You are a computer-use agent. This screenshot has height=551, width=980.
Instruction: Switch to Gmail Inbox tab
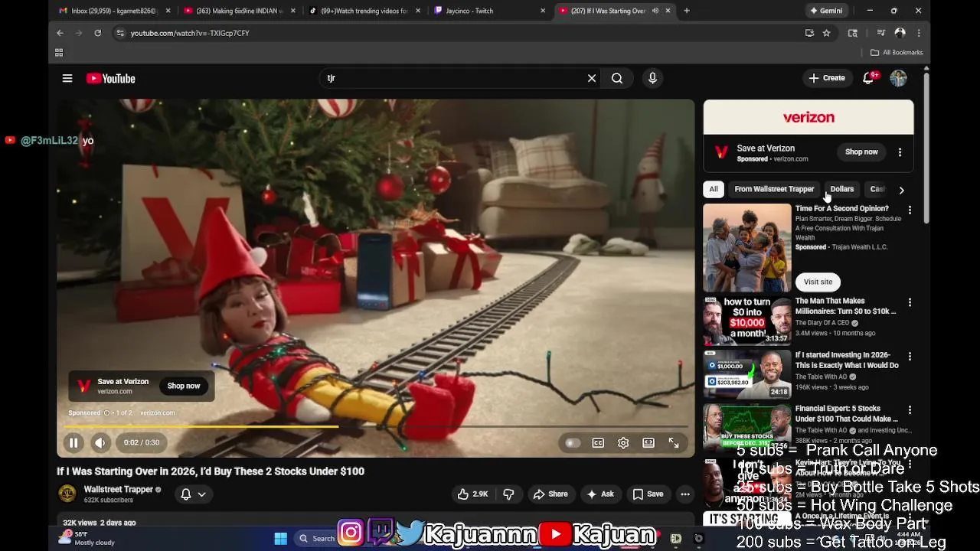(x=113, y=11)
